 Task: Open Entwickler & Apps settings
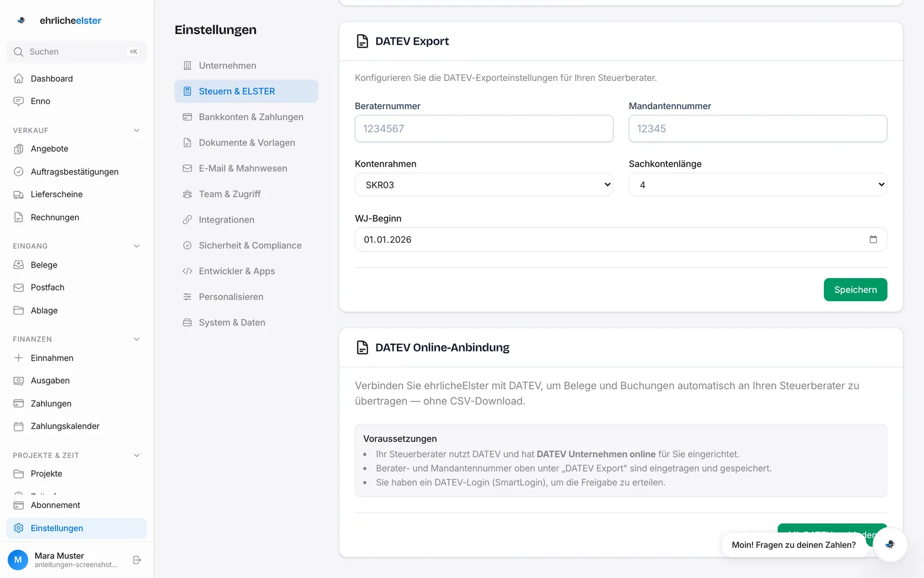pyautogui.click(x=247, y=271)
